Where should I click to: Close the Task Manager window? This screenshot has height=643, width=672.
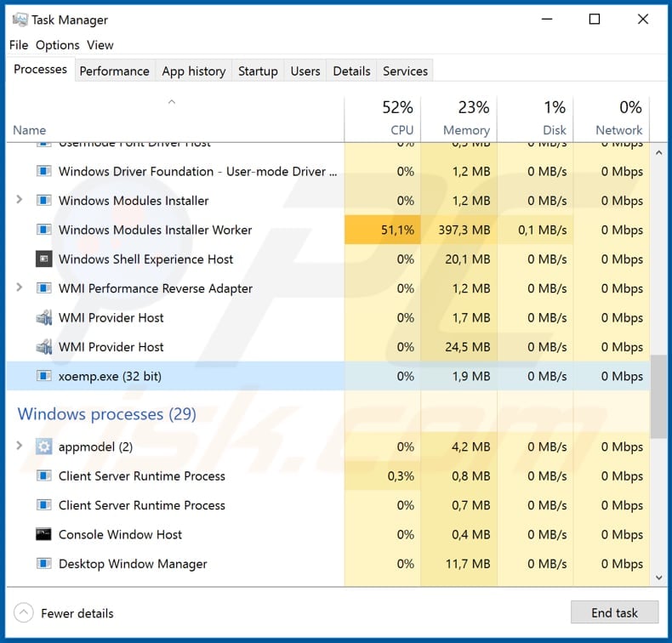click(642, 19)
